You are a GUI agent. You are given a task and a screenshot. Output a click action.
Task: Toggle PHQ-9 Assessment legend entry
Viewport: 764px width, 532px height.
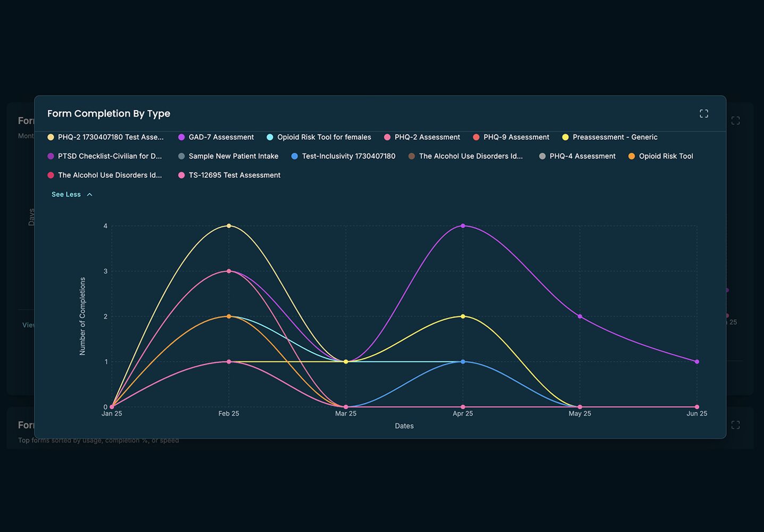coord(516,137)
